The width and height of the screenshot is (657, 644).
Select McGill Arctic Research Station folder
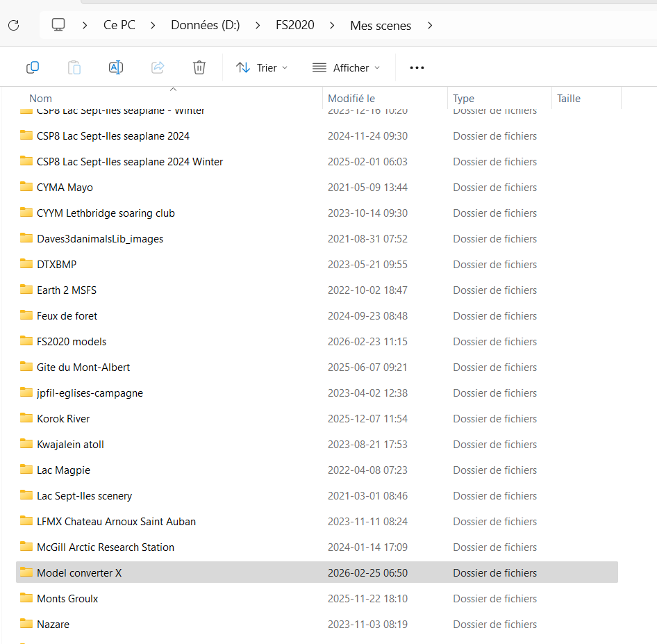pos(317,547)
